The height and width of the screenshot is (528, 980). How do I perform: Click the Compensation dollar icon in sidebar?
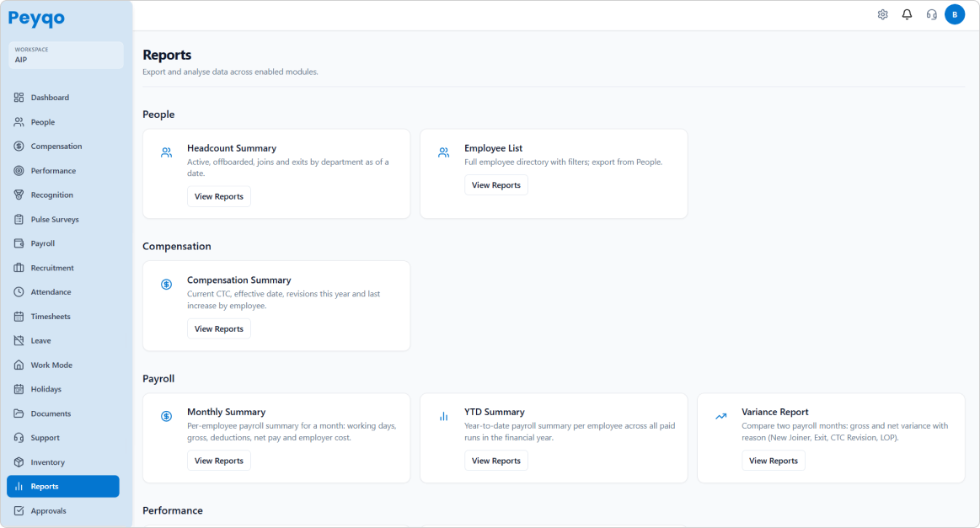click(19, 147)
